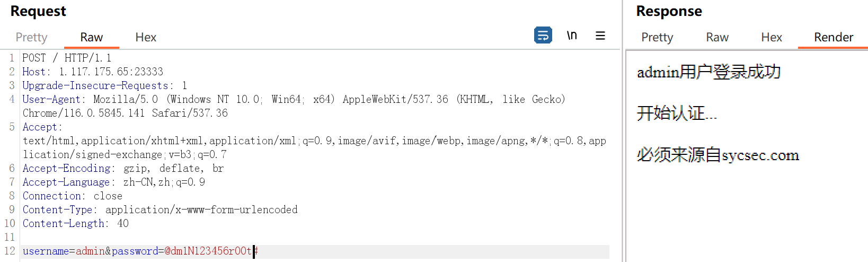View the Response Hex tab
Screen dimensions: 868x262
pyautogui.click(x=771, y=37)
